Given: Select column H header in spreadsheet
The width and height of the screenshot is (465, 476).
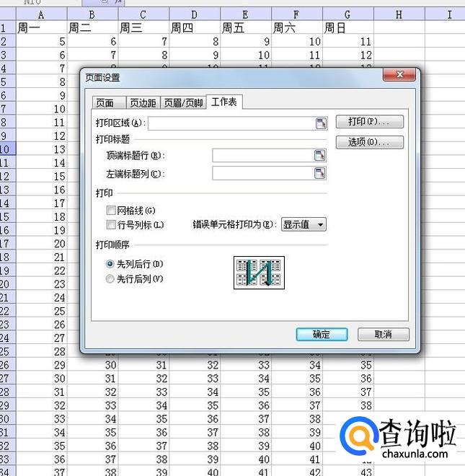Looking at the screenshot, I should [399, 14].
